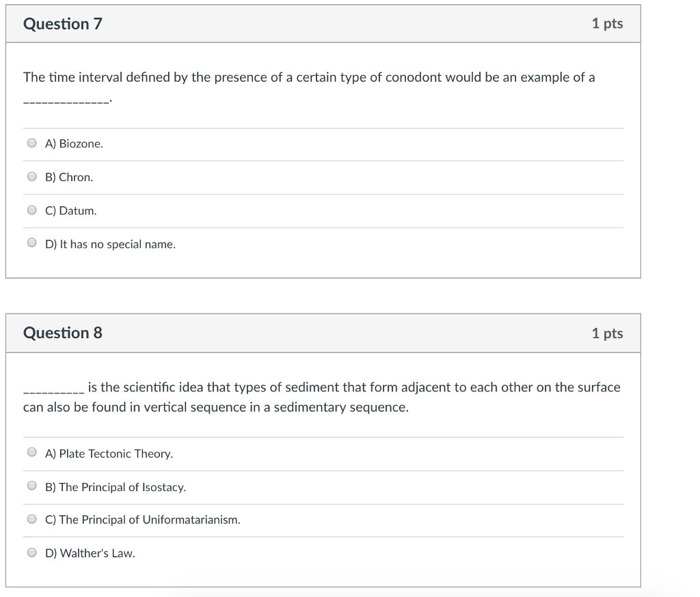Select D) Walther's Law for Question 8
The height and width of the screenshot is (597, 700).
[31, 551]
